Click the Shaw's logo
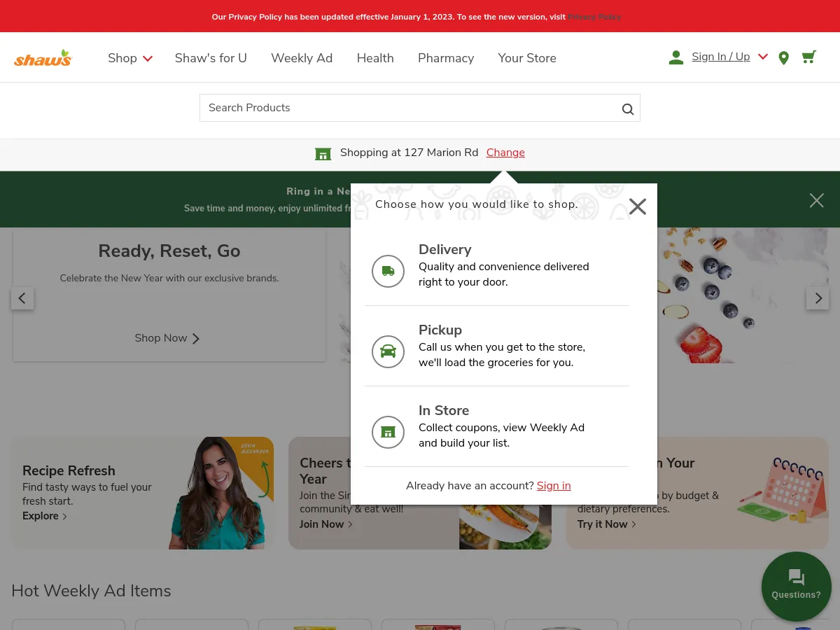The height and width of the screenshot is (630, 840). pyautogui.click(x=43, y=57)
